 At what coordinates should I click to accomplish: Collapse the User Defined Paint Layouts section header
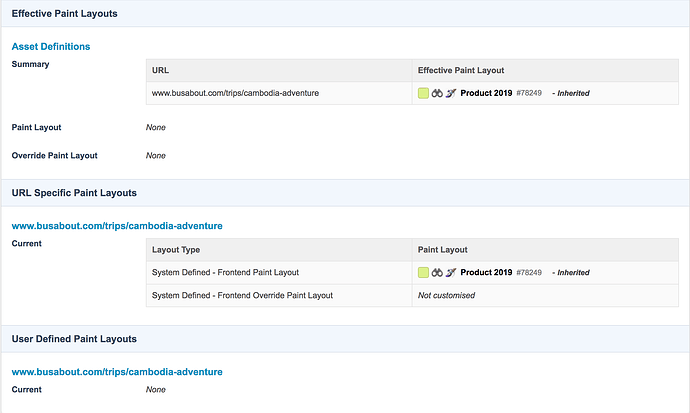74,339
